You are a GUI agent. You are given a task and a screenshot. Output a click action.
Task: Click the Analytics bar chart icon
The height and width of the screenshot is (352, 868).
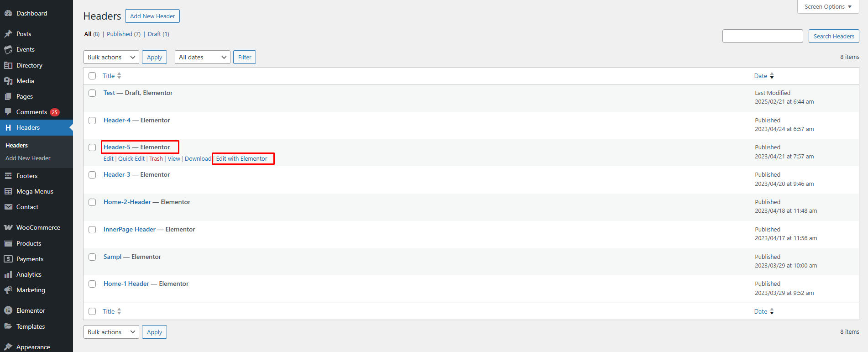pos(8,274)
